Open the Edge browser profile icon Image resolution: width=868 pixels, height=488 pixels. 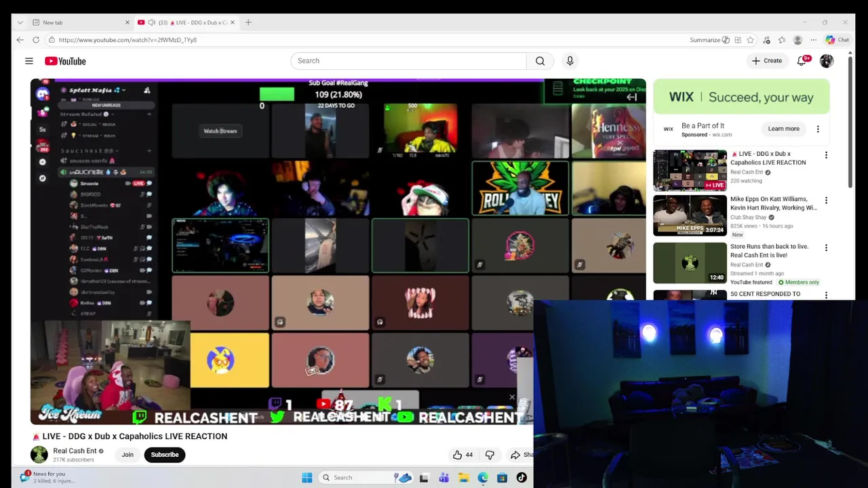coord(797,40)
